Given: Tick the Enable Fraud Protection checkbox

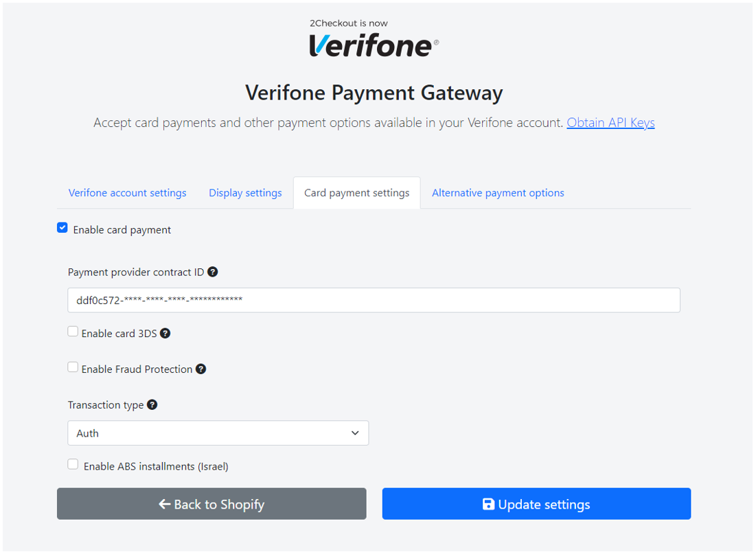Looking at the screenshot, I should [73, 367].
